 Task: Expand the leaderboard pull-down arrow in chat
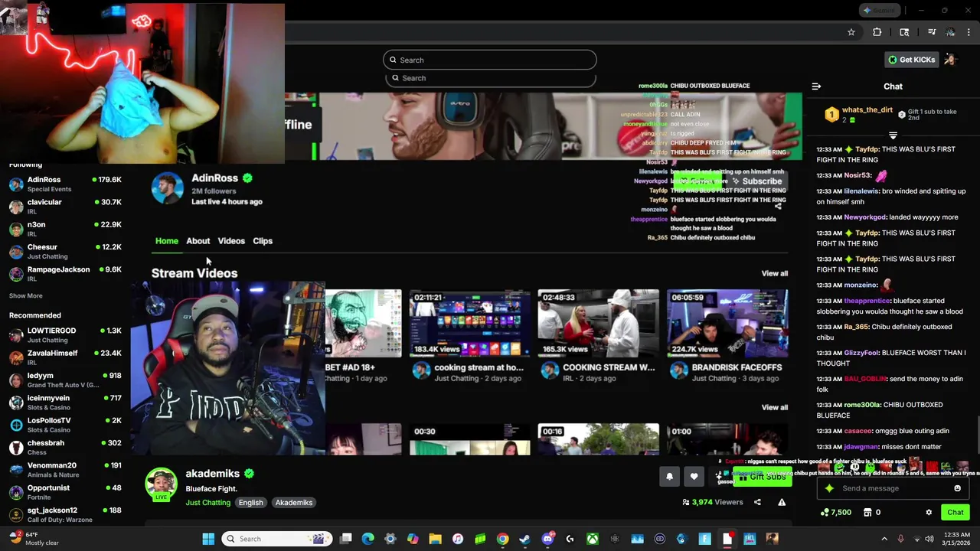coord(893,135)
